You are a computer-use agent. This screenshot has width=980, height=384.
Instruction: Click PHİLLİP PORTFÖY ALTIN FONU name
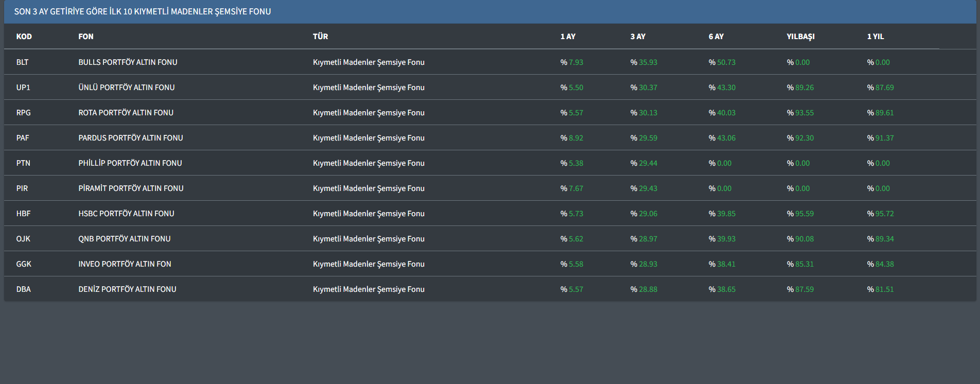click(x=130, y=163)
